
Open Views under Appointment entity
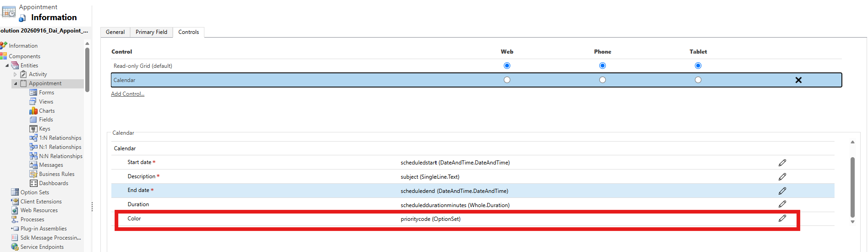[x=46, y=102]
